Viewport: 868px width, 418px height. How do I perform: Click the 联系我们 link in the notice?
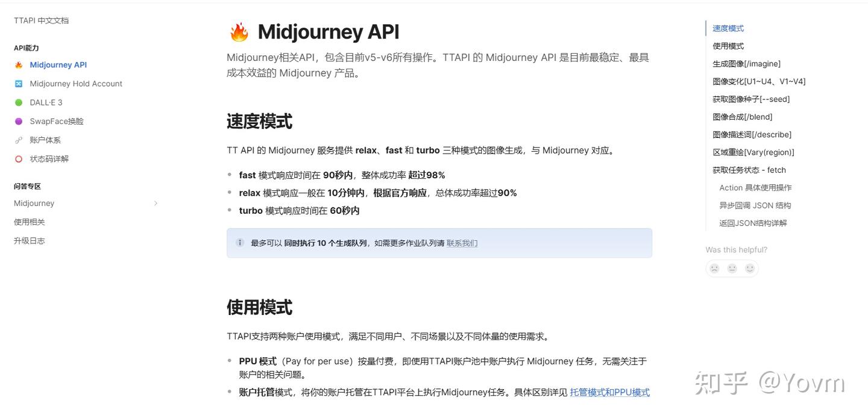click(461, 243)
